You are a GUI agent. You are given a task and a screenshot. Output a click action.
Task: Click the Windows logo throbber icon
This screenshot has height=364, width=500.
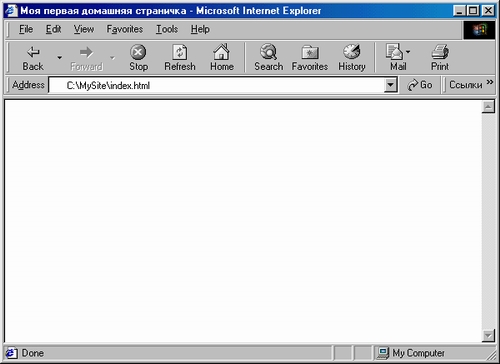pyautogui.click(x=479, y=30)
